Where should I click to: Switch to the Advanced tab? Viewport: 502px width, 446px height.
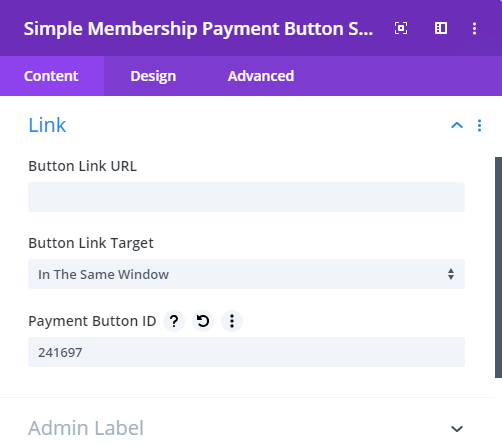pyautogui.click(x=261, y=76)
